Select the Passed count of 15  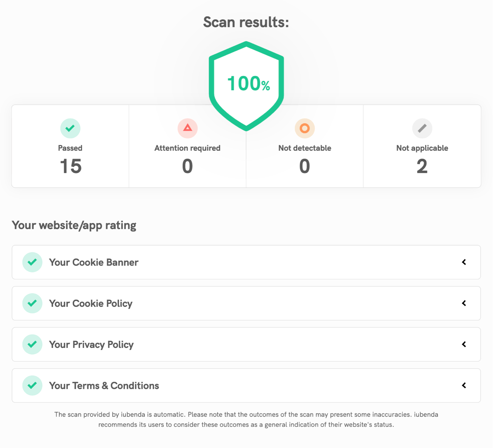pyautogui.click(x=70, y=166)
